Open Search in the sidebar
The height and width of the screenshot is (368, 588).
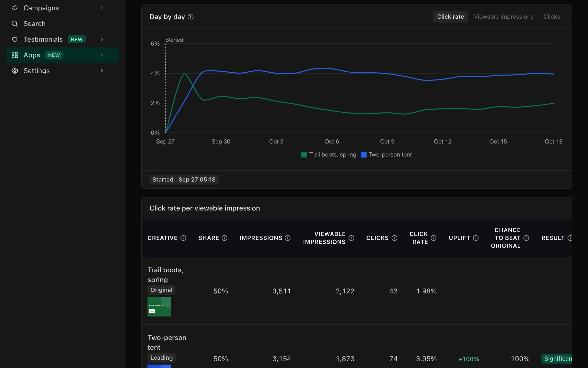coord(62,24)
